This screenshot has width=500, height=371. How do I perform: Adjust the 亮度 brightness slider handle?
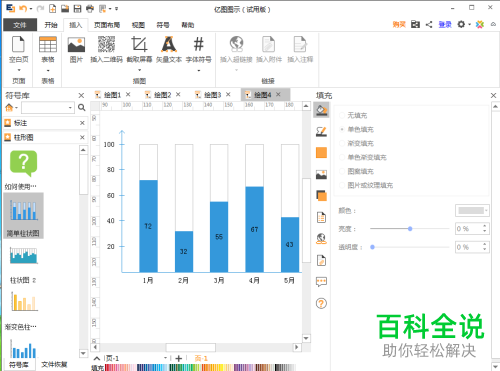(410, 229)
